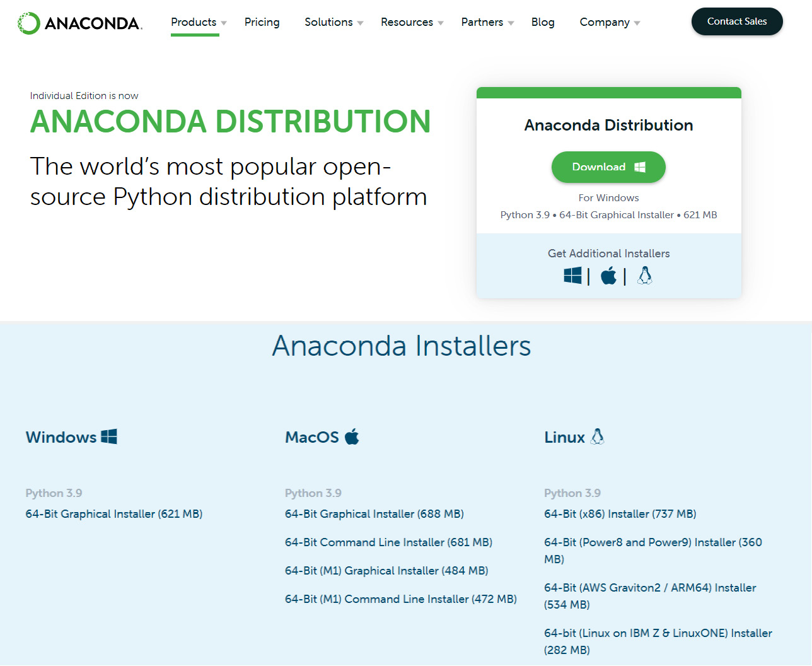Go to the Pricing page

pyautogui.click(x=262, y=22)
